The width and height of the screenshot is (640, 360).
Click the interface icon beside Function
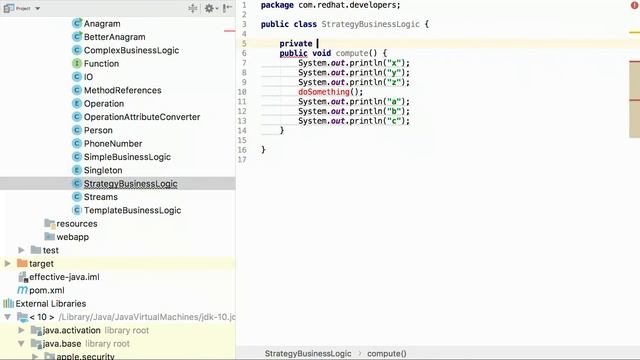coord(77,64)
